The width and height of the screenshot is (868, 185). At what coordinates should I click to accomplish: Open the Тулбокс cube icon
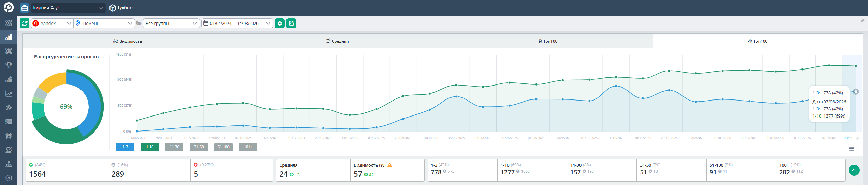113,8
